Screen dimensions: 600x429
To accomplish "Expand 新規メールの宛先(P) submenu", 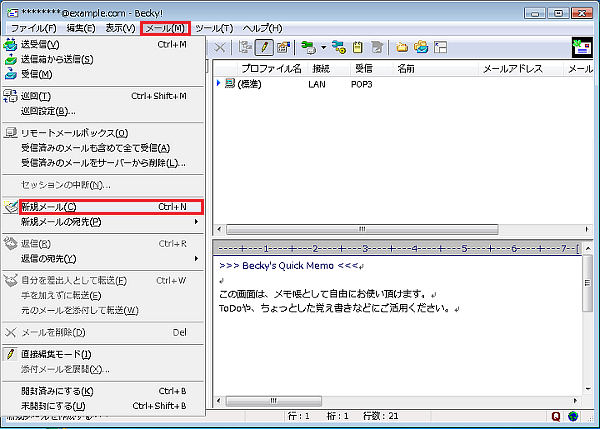I will click(103, 222).
